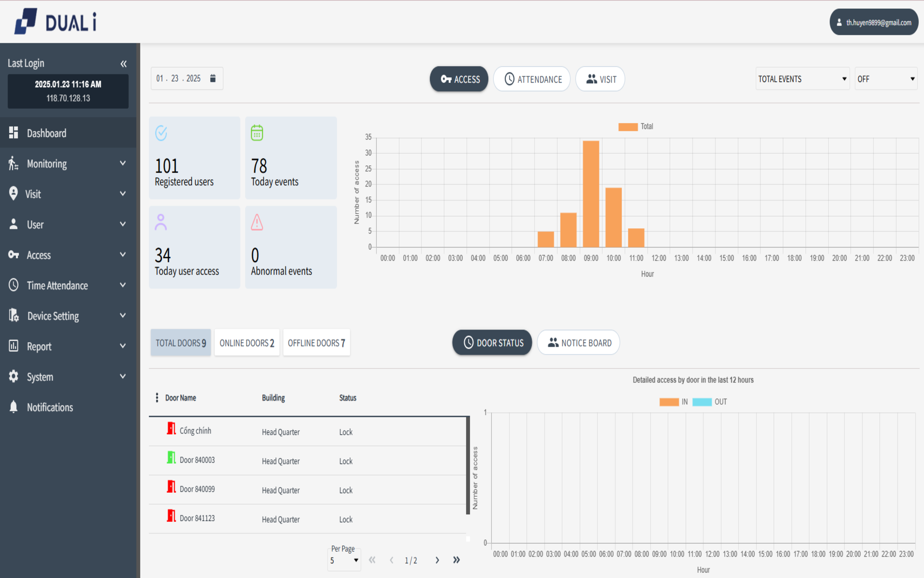Sort by the Building column header
The width and height of the screenshot is (924, 578).
273,397
